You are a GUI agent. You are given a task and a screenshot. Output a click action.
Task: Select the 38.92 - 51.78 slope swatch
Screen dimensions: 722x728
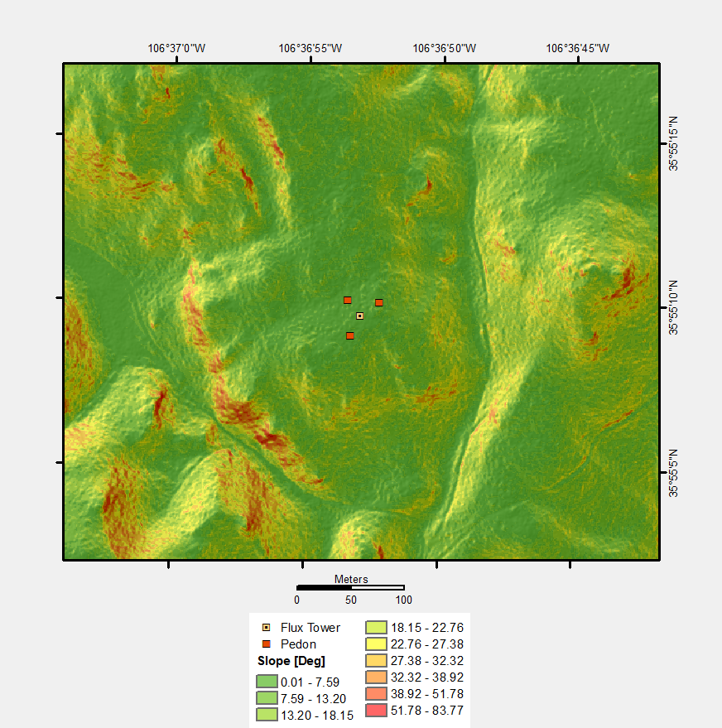pyautogui.click(x=376, y=694)
